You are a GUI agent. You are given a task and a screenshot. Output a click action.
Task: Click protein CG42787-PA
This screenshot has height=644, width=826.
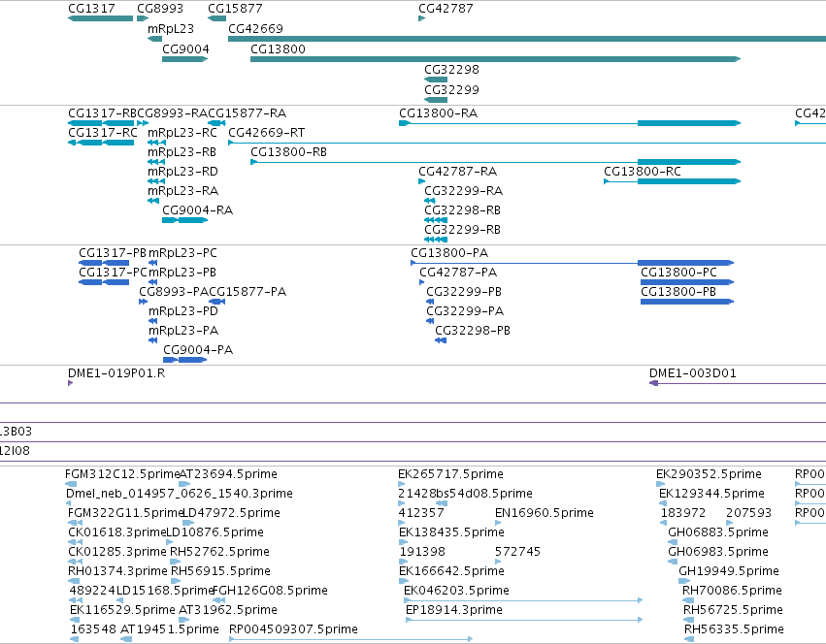[458, 273]
